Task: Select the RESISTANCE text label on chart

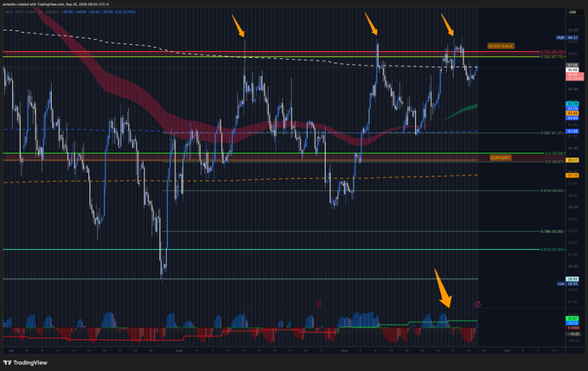Action: [x=501, y=46]
